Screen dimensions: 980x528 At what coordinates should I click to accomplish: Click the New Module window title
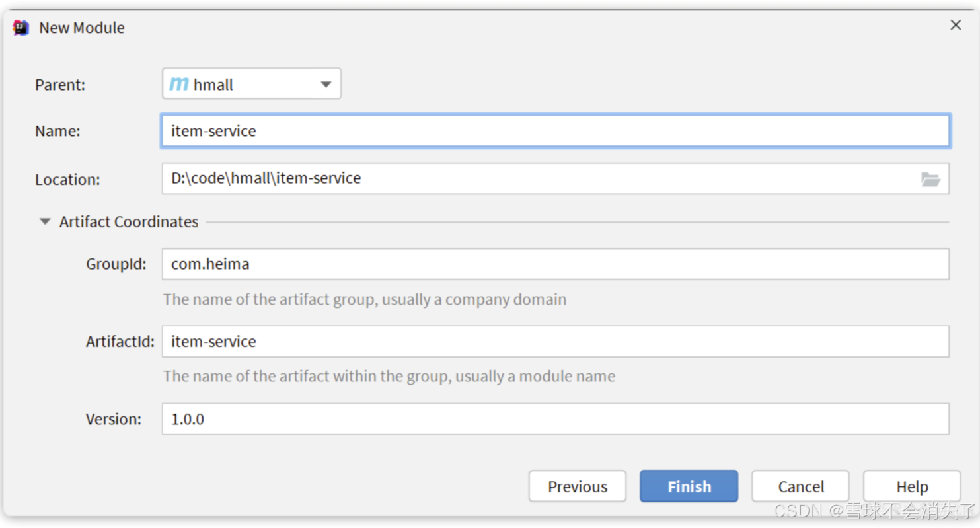click(82, 28)
